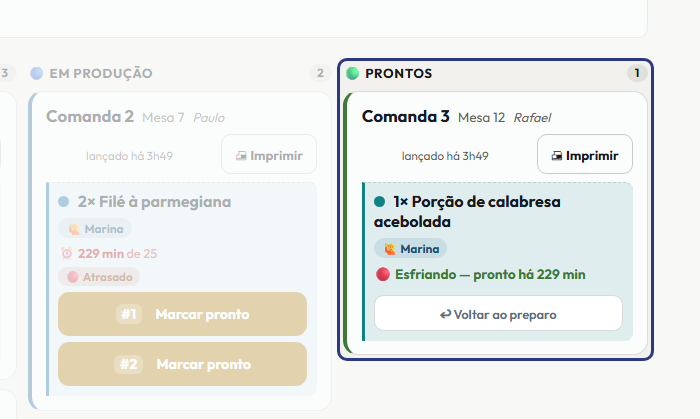
Task: Click the red Esfriando status dot
Action: pos(383,274)
